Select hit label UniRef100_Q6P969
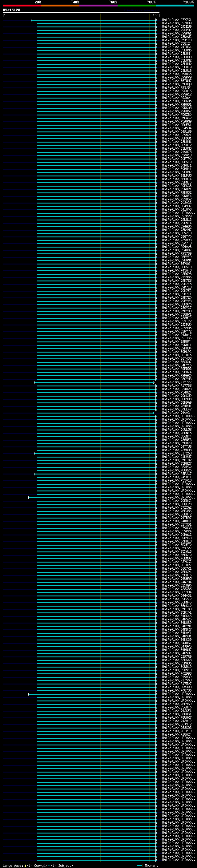Viewport: 197px width, 868px height. point(177,704)
